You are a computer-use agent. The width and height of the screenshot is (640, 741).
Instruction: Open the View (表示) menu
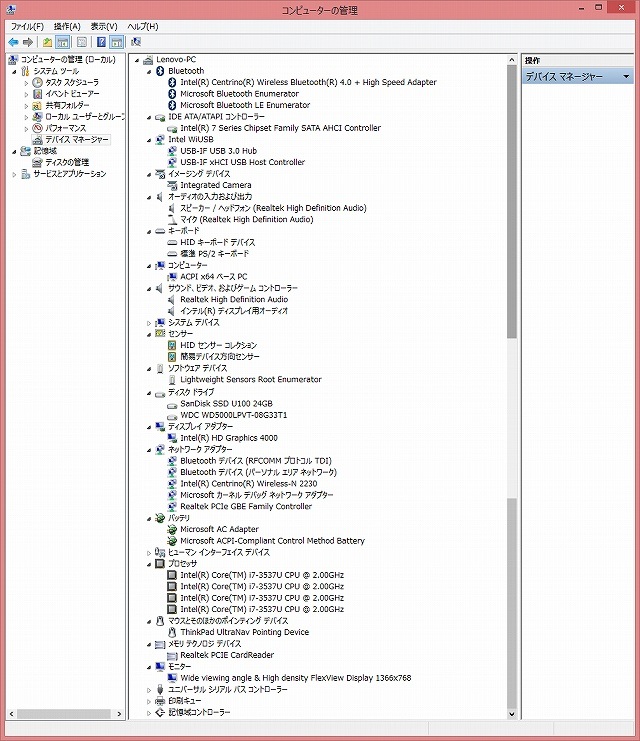point(104,26)
